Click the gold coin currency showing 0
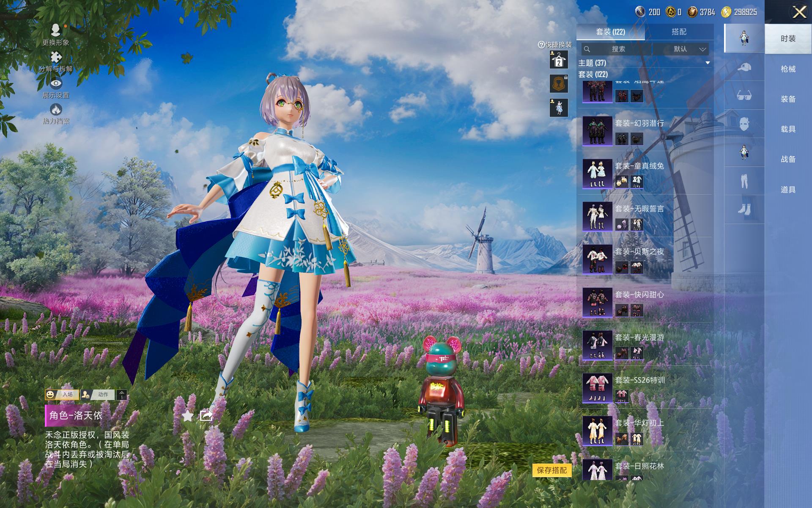The width and height of the screenshot is (812, 508). pyautogui.click(x=670, y=12)
